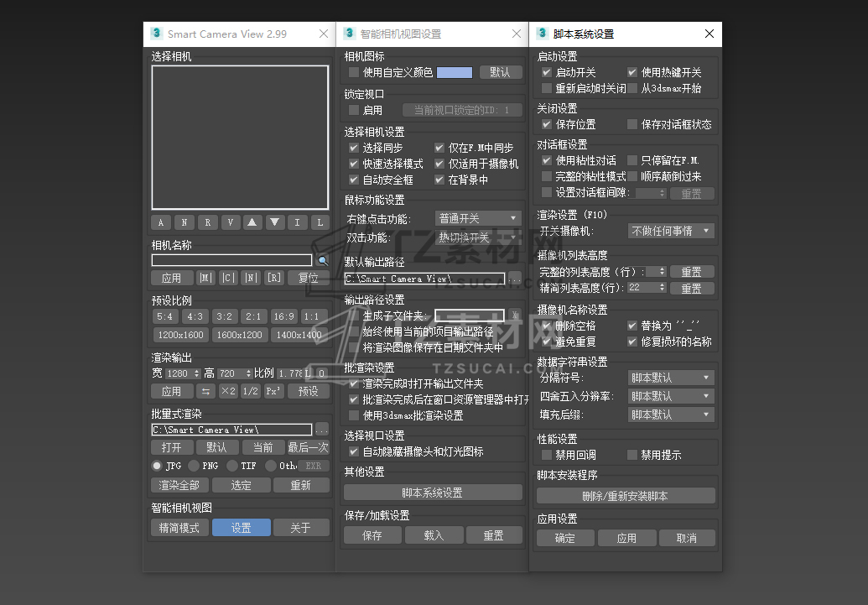Click the |C| rename button

tap(229, 278)
